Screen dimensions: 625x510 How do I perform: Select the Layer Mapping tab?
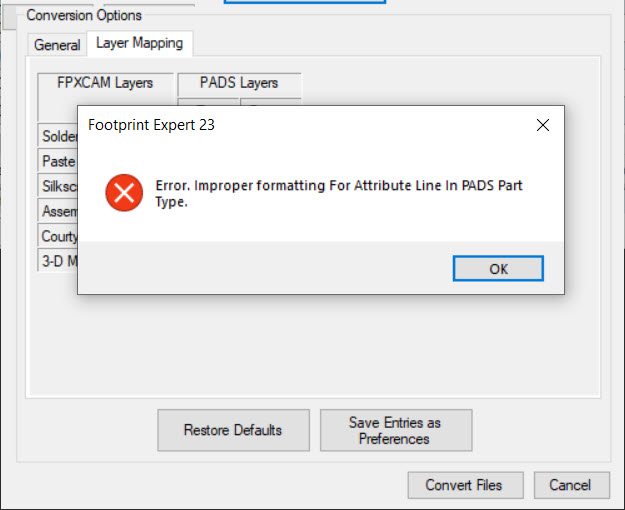coord(140,43)
